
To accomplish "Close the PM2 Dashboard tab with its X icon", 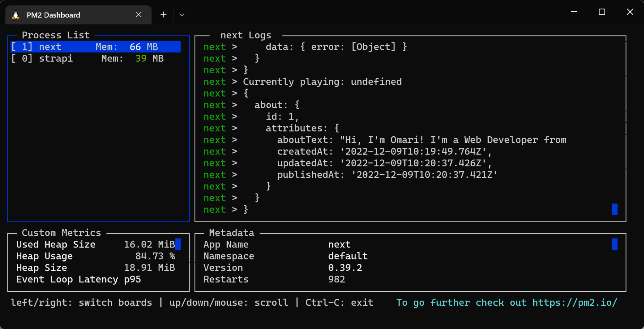I will coord(139,14).
